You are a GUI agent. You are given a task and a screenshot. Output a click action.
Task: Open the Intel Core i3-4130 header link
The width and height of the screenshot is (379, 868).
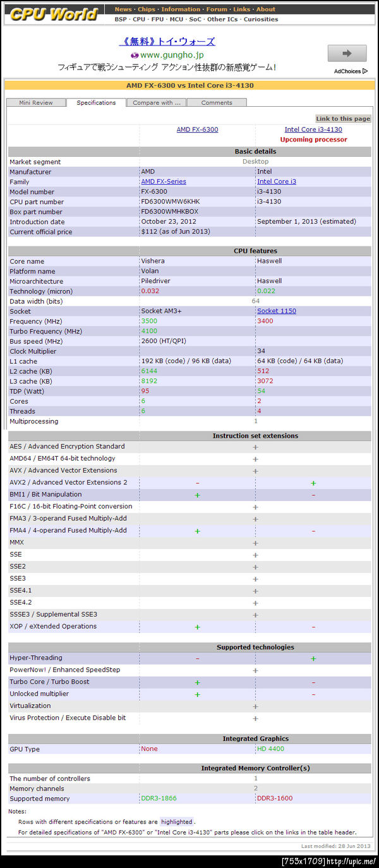313,130
